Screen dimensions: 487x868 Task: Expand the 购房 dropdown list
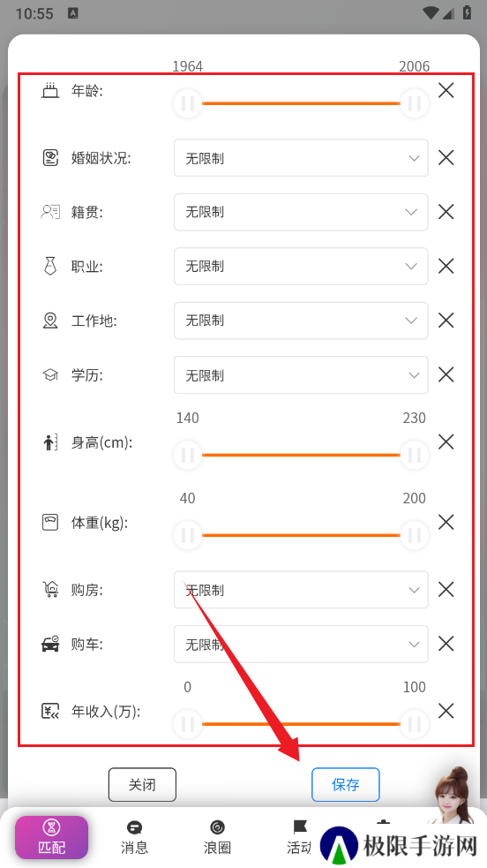click(301, 590)
